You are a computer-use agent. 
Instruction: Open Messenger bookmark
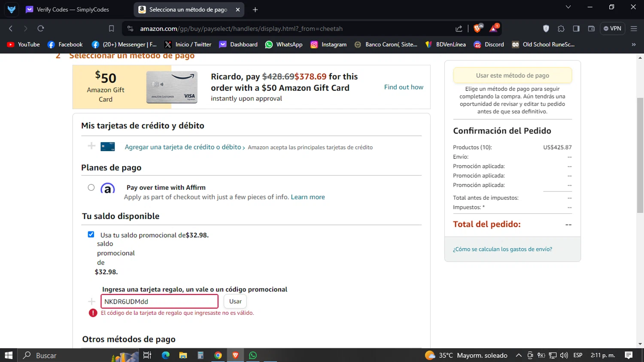(x=124, y=44)
